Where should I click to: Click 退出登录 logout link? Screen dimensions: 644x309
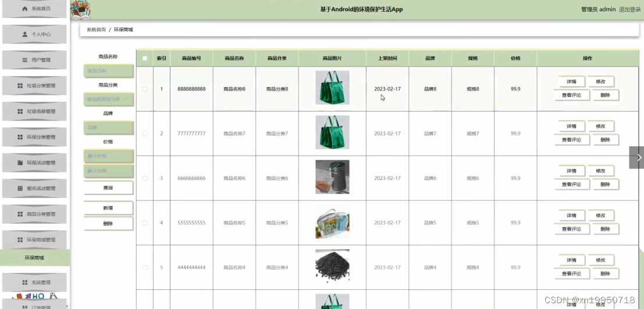[x=629, y=9]
